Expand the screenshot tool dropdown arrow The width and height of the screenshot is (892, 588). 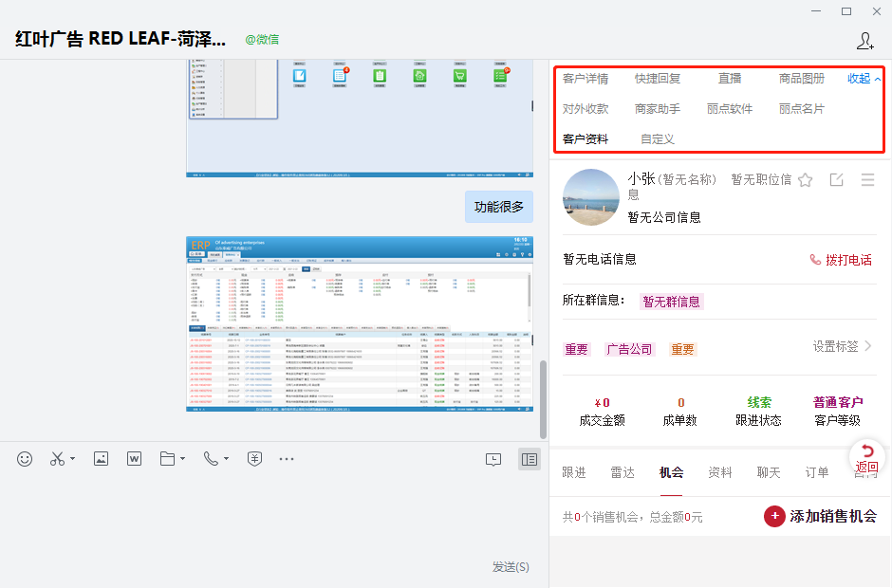pos(72,458)
